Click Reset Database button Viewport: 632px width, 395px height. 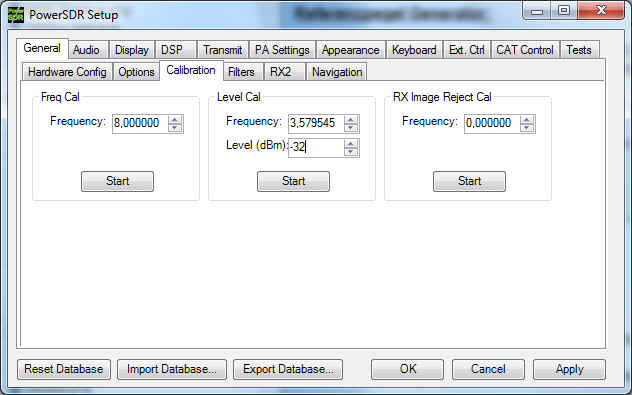[64, 369]
